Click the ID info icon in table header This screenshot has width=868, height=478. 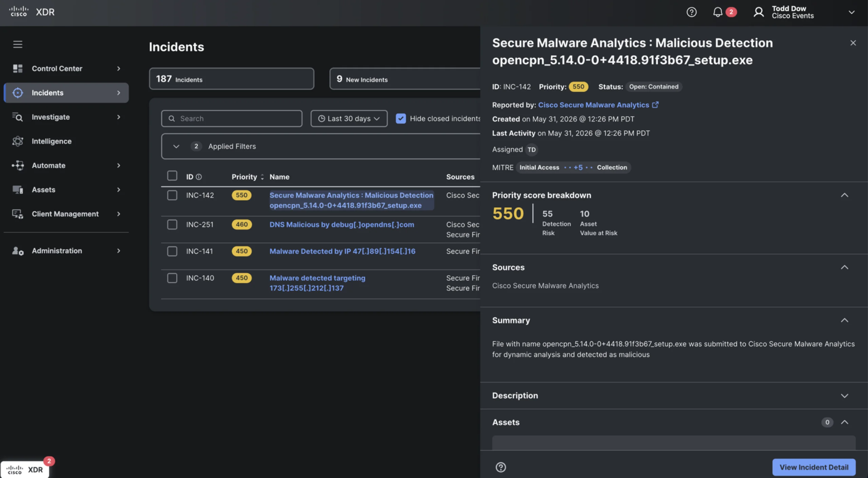[199, 177]
